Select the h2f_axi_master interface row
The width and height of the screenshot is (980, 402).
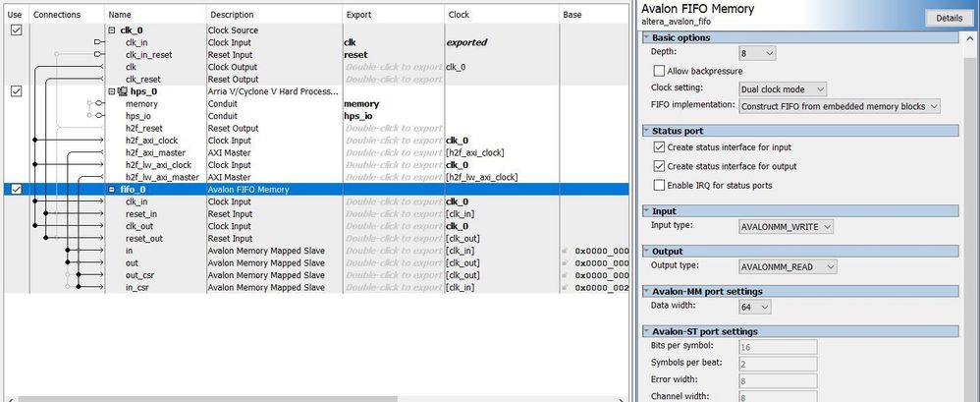[x=315, y=152]
